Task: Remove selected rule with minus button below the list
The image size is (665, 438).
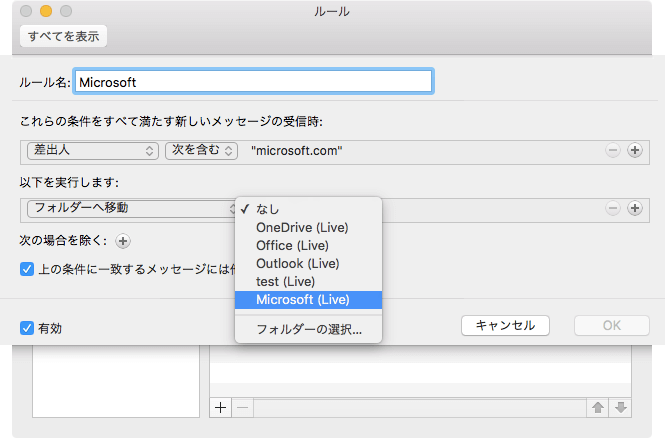Action: click(x=243, y=408)
